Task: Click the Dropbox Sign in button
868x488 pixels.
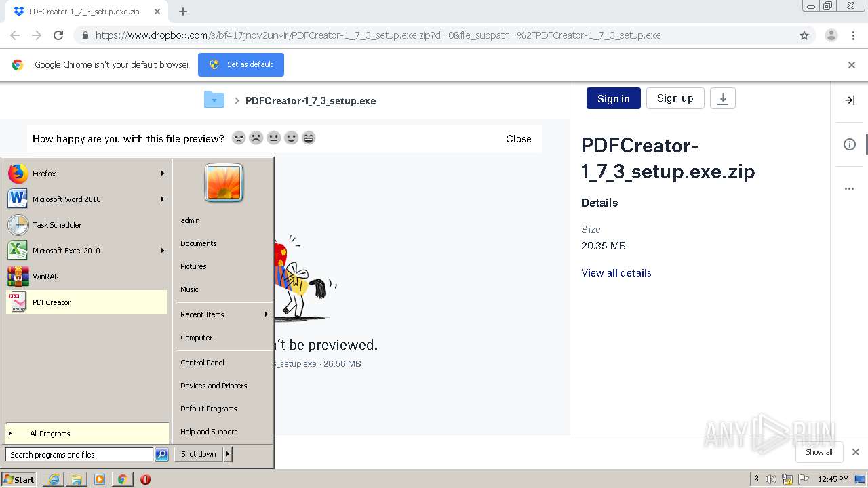Action: (x=614, y=98)
